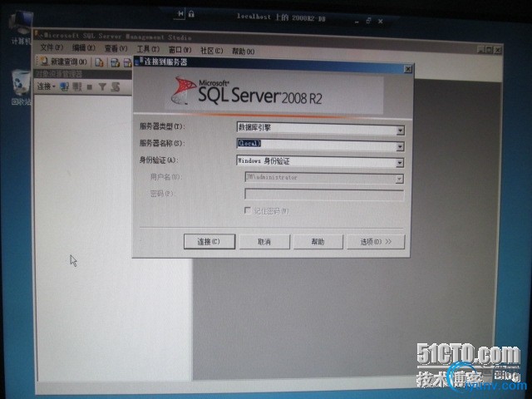Restore down the remote session connection bar
The height and width of the screenshot is (399, 532).
pyautogui.click(x=368, y=21)
